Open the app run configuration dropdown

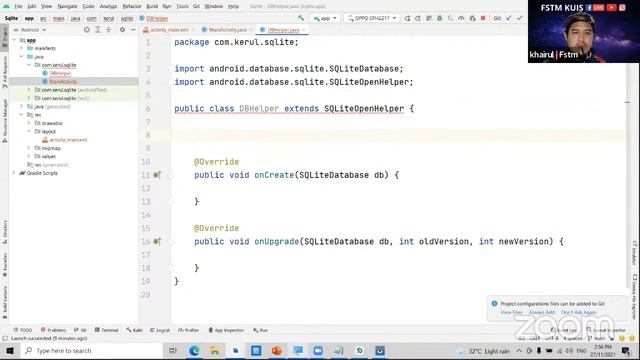325,18
